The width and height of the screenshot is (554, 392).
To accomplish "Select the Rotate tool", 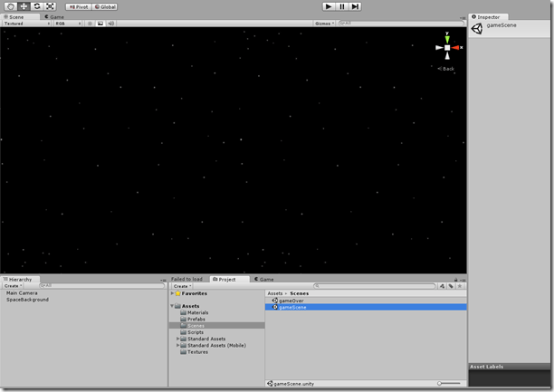I will [x=37, y=6].
